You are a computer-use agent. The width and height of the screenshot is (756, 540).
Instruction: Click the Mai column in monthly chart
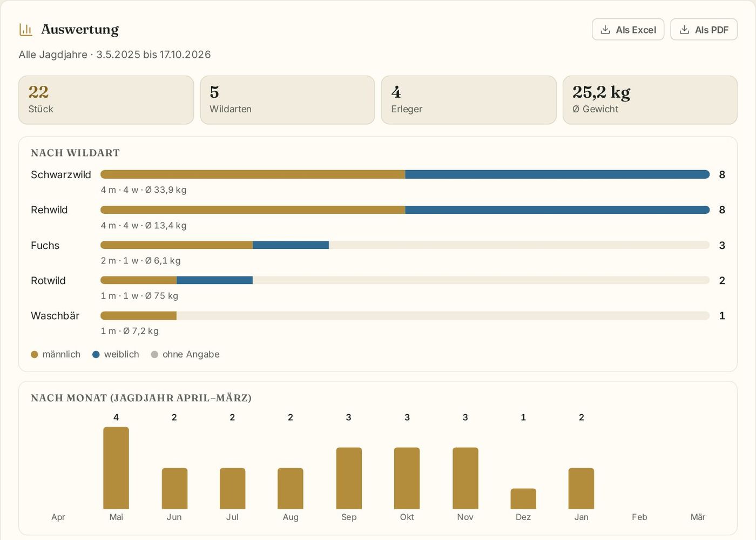tap(116, 468)
